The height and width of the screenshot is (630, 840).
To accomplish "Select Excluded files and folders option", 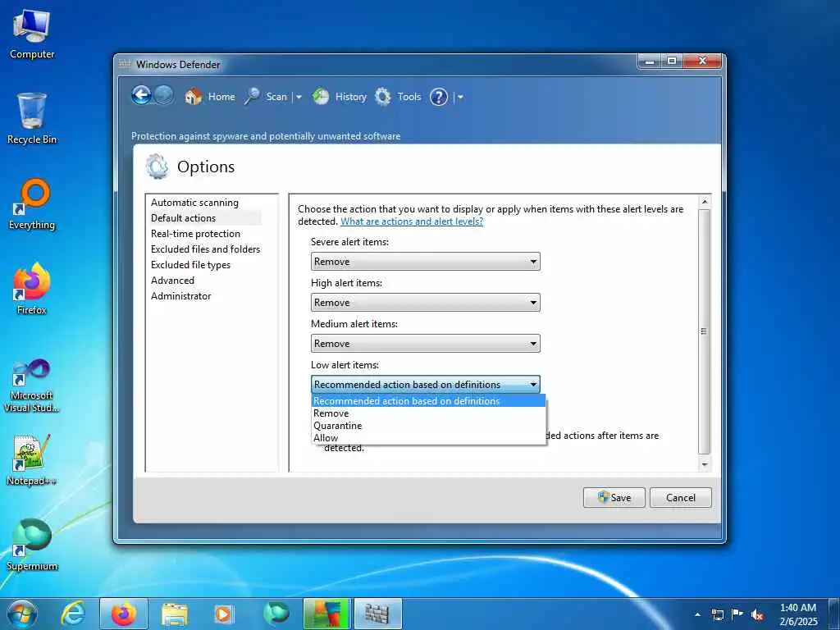I will [205, 249].
